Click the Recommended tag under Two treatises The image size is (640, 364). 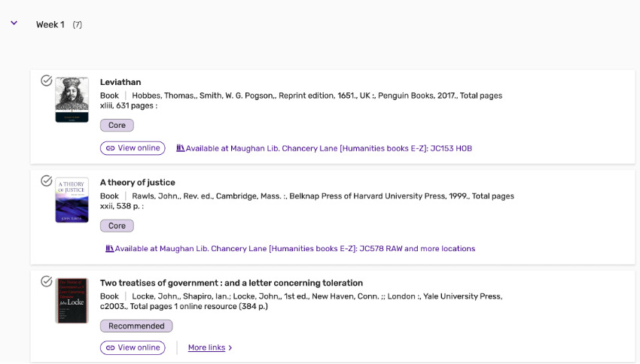pos(136,326)
